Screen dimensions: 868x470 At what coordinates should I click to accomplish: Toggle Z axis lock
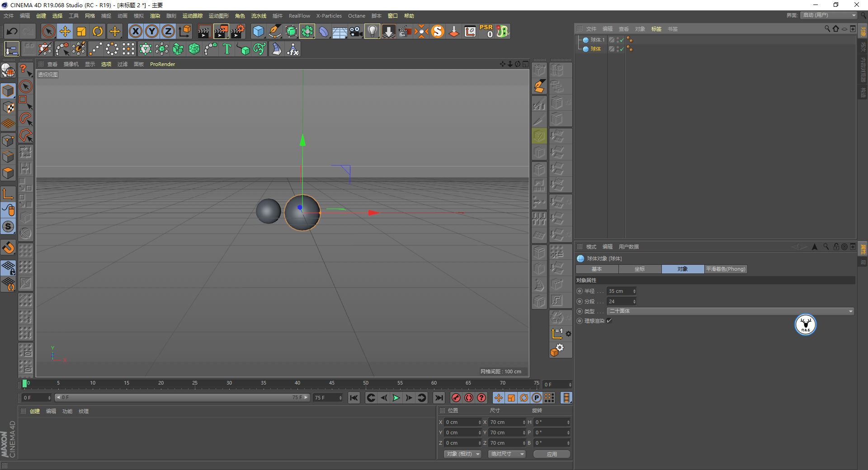pos(168,31)
